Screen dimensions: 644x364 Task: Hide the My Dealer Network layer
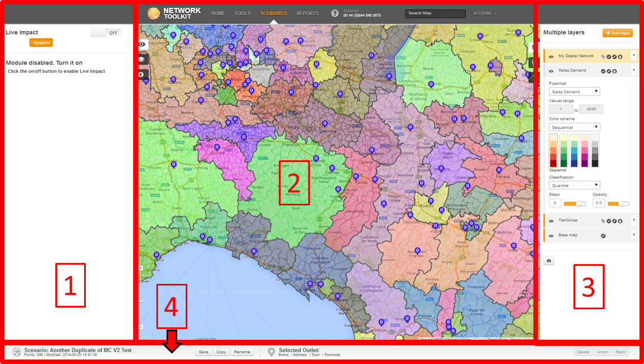click(551, 56)
